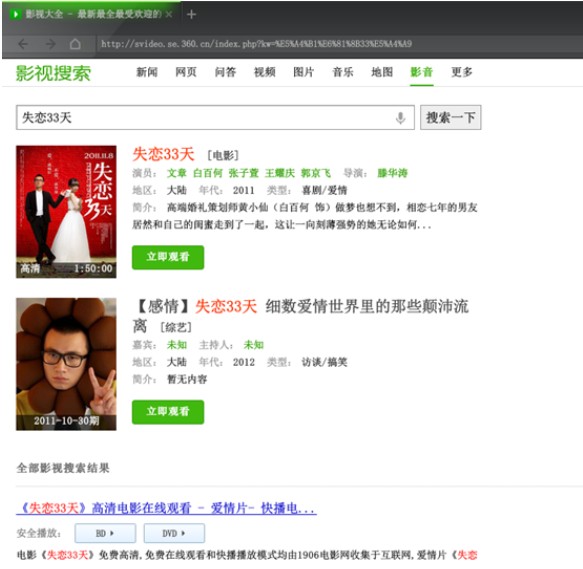
Task: Click 立即观看 for the 失恋33天 movie
Action: point(168,257)
